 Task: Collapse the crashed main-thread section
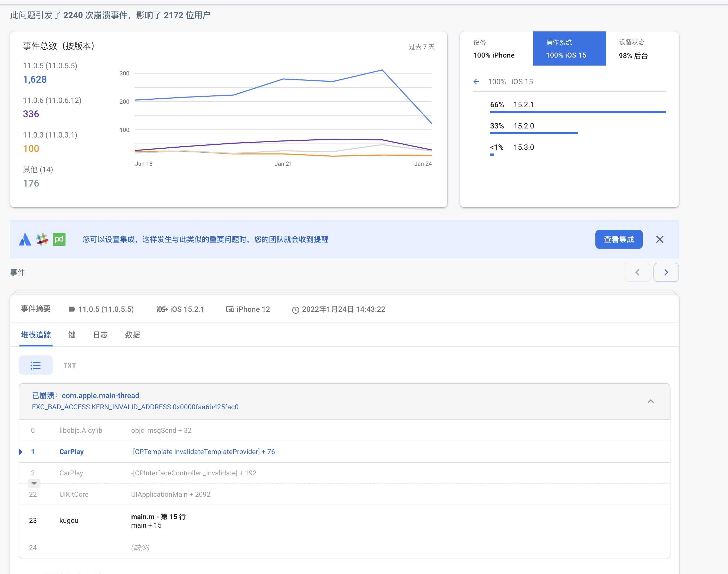(x=651, y=401)
